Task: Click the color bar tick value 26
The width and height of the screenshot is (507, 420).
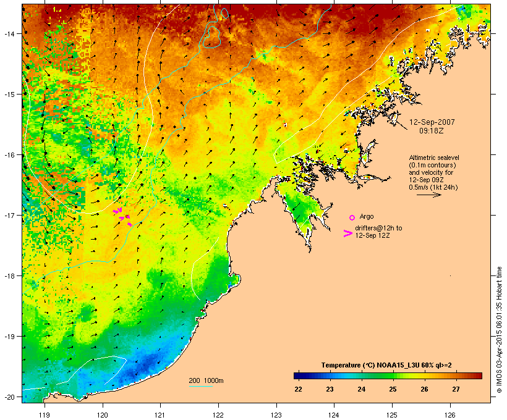Action: point(424,389)
